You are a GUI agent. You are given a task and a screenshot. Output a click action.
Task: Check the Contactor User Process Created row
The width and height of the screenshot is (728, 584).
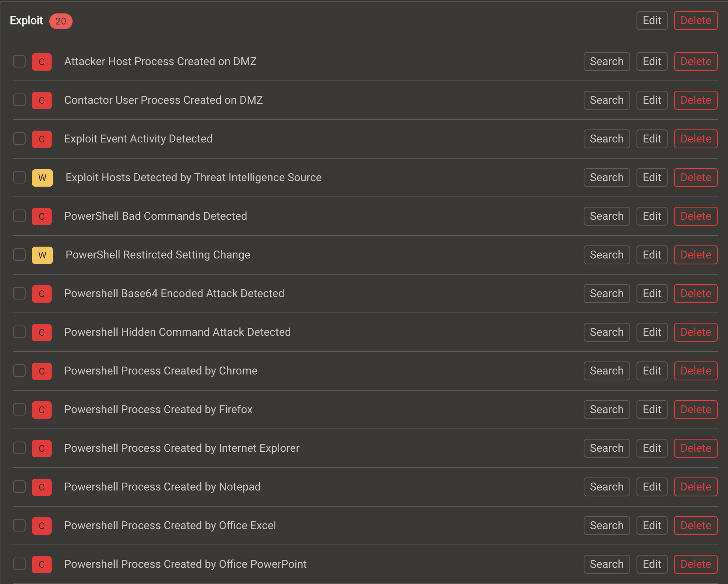tap(19, 100)
